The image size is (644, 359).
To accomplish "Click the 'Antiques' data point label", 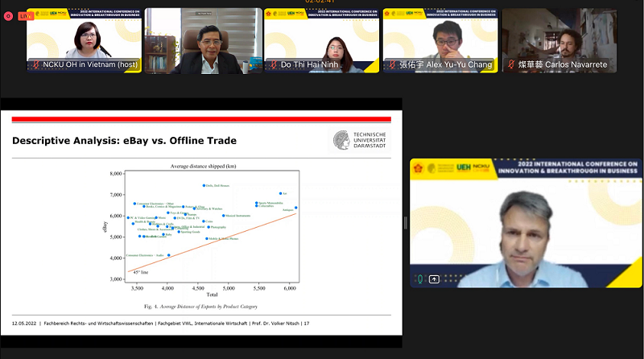I will click(x=288, y=210).
